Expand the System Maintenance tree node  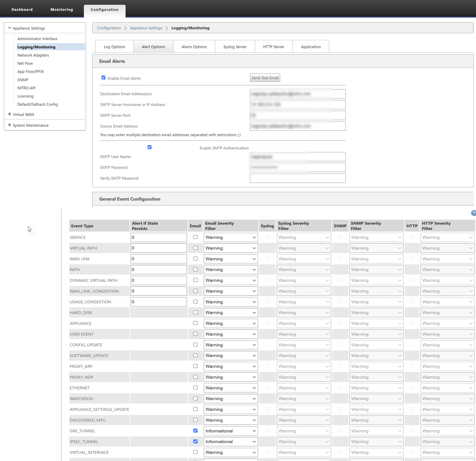[9, 125]
